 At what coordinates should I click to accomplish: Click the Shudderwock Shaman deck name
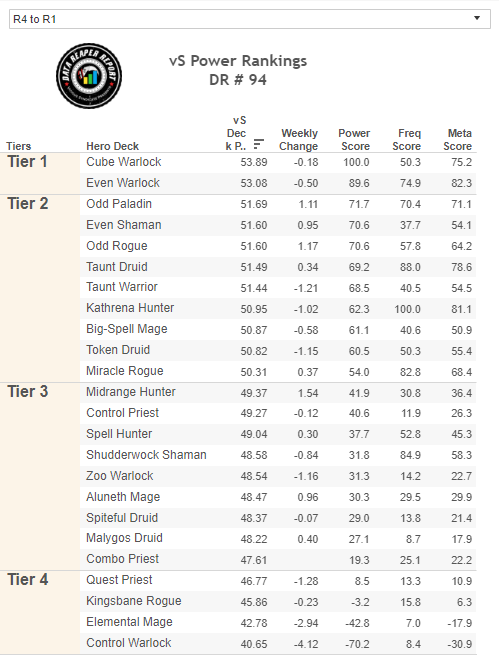[146, 455]
